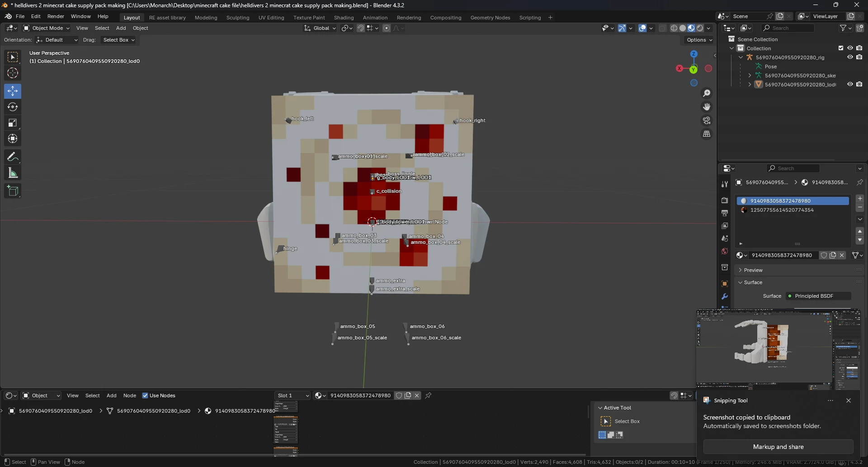Hide the Collection with its eye icon

click(850, 48)
